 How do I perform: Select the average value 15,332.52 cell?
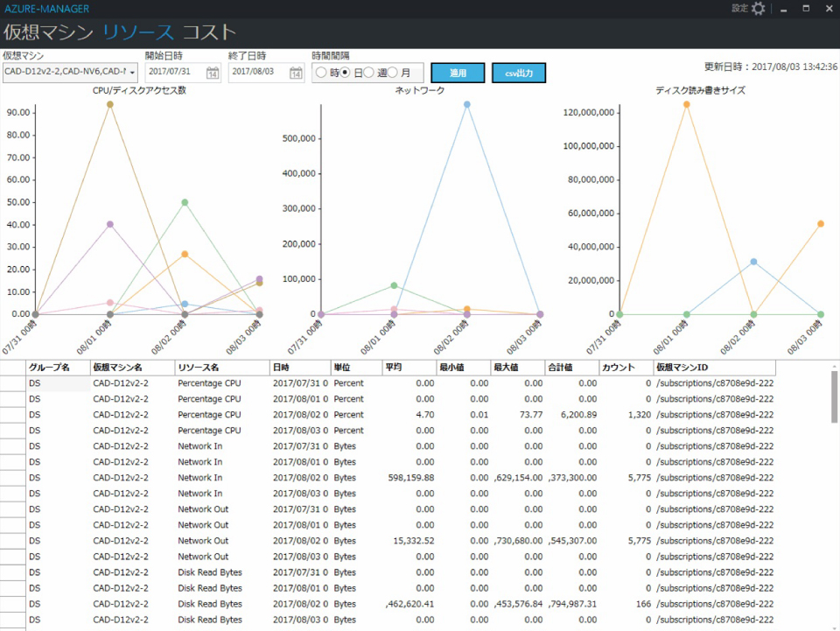pos(410,541)
